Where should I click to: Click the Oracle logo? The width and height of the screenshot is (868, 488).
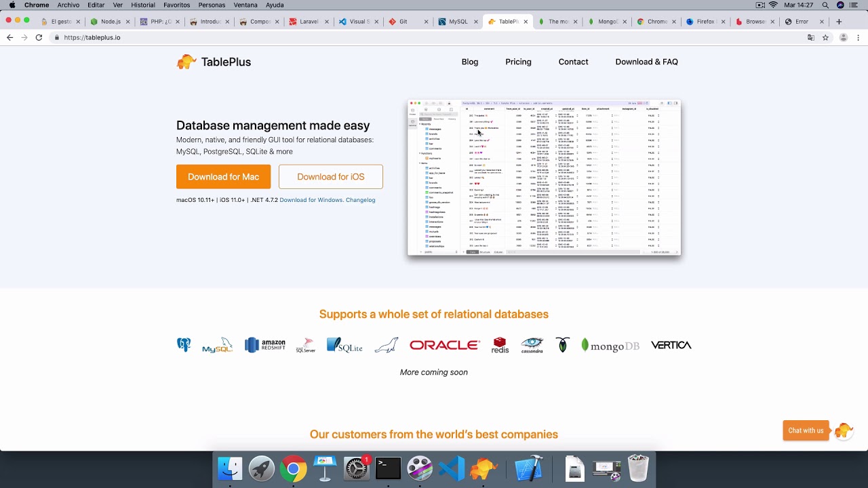[x=445, y=345]
